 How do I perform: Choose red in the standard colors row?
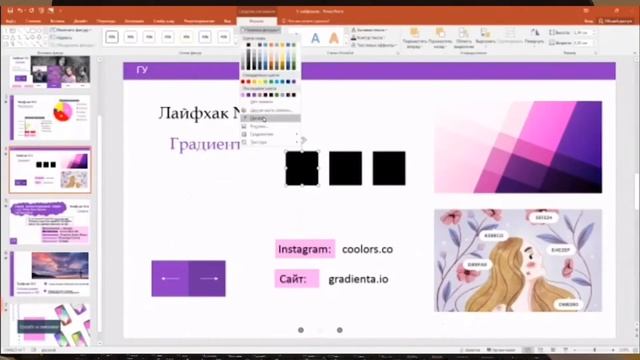click(248, 82)
